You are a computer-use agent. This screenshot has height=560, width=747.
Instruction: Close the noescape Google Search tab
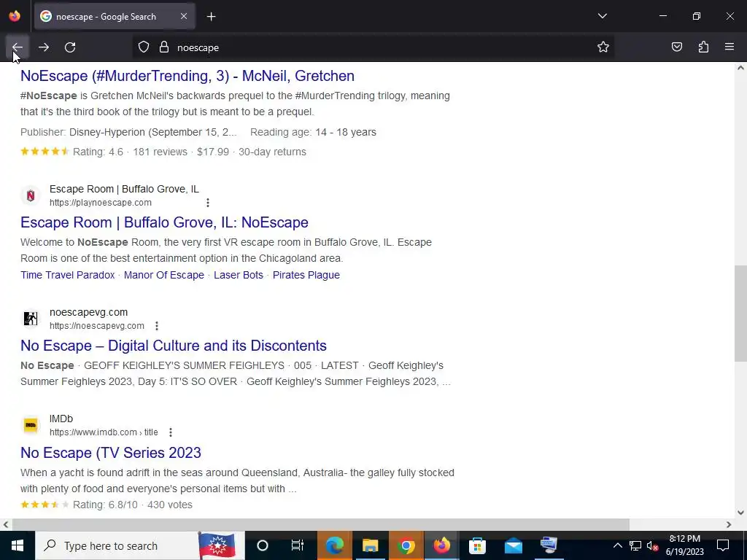point(184,16)
